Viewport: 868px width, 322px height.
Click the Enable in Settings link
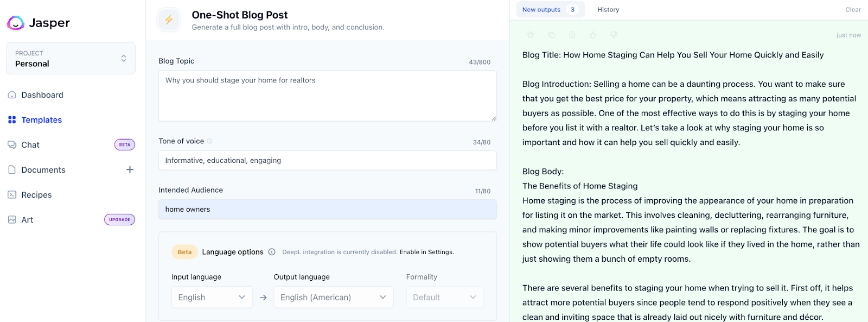point(426,252)
